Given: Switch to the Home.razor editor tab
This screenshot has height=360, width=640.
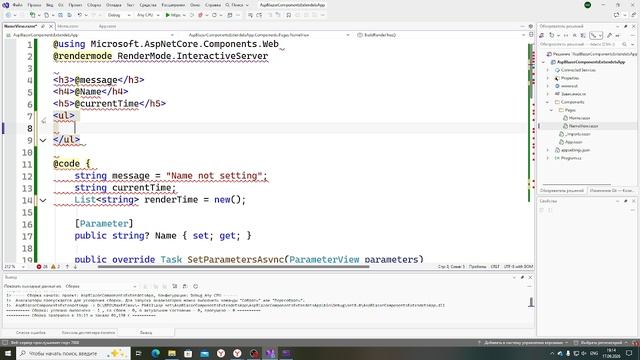Looking at the screenshot, I should coord(68,26).
